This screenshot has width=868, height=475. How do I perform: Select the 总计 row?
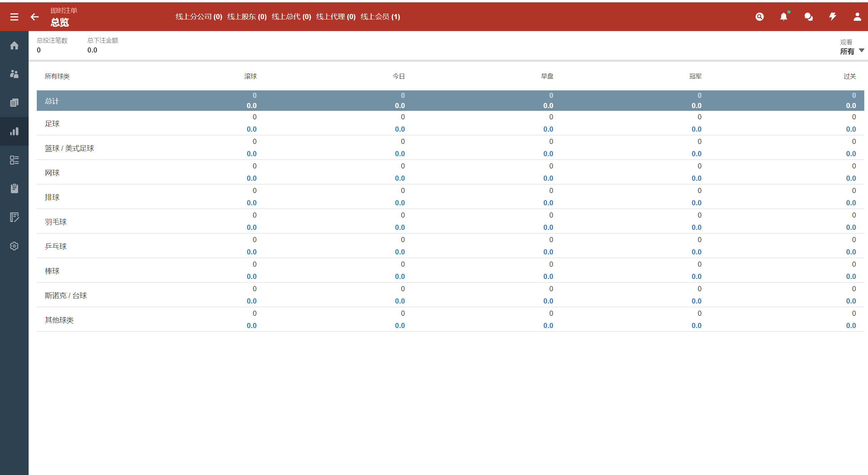point(52,101)
